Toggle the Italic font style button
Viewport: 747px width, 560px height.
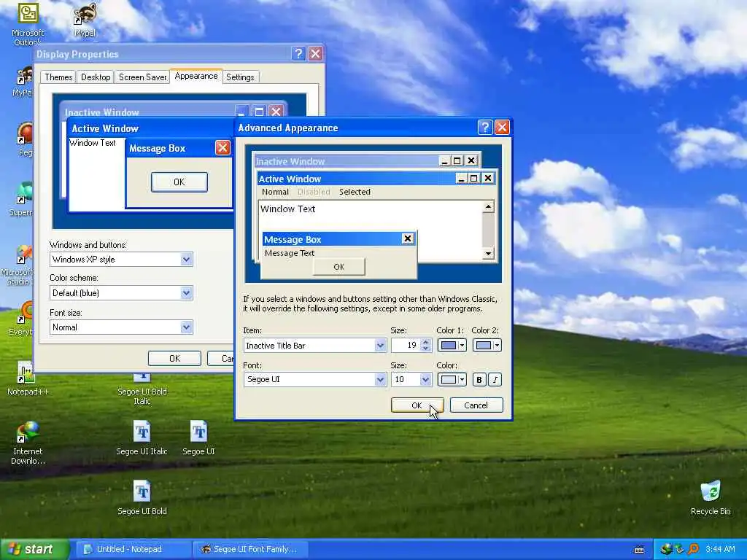coord(495,379)
